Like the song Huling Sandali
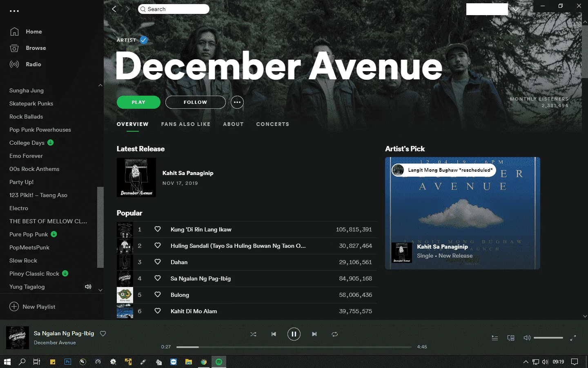Viewport: 588px width, 368px height. (158, 246)
